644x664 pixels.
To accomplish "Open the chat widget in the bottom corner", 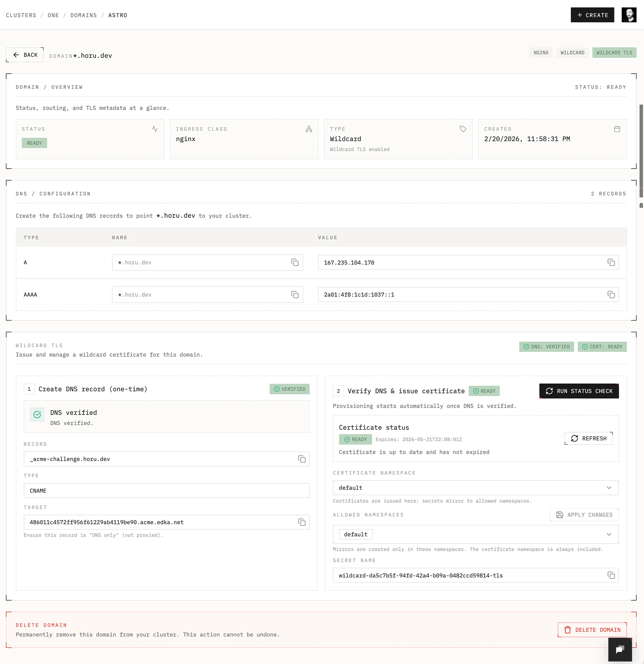I will pos(620,649).
